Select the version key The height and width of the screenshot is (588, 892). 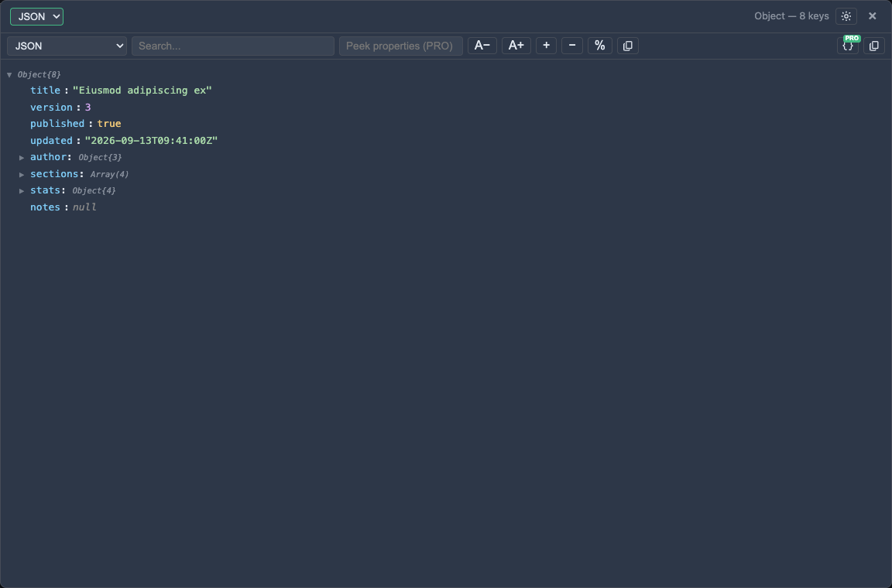(x=51, y=108)
